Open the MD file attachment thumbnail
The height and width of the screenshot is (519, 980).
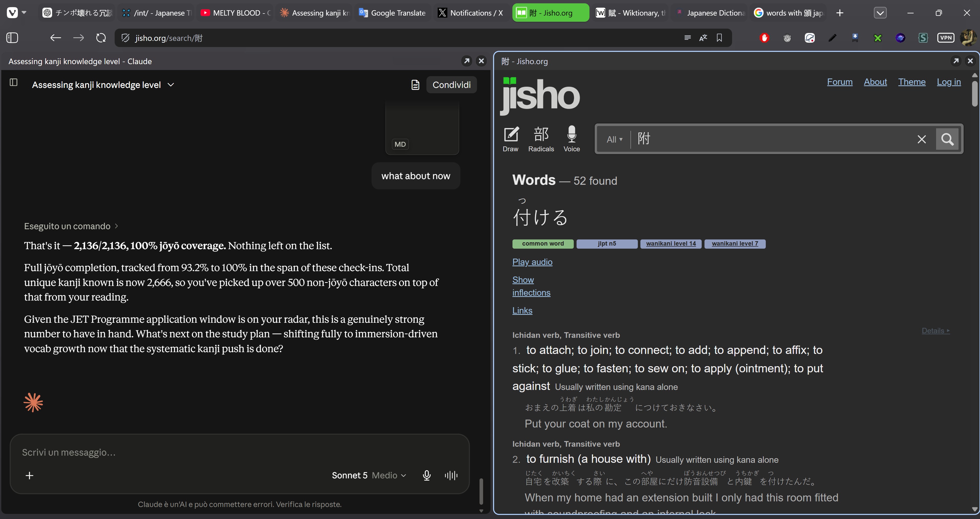422,128
